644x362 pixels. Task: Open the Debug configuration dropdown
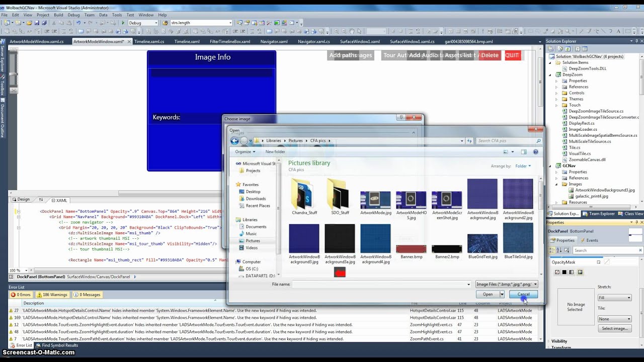click(x=155, y=23)
